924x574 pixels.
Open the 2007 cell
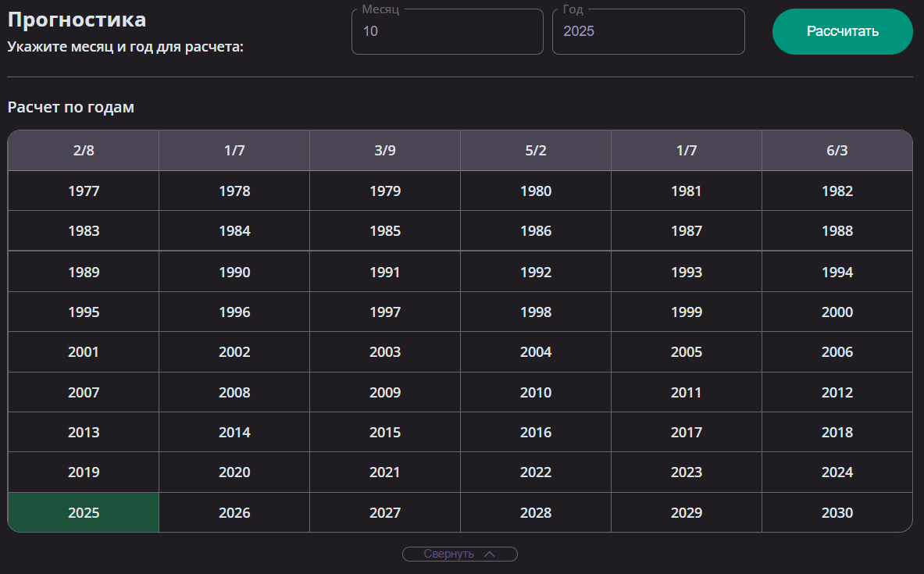pyautogui.click(x=83, y=392)
